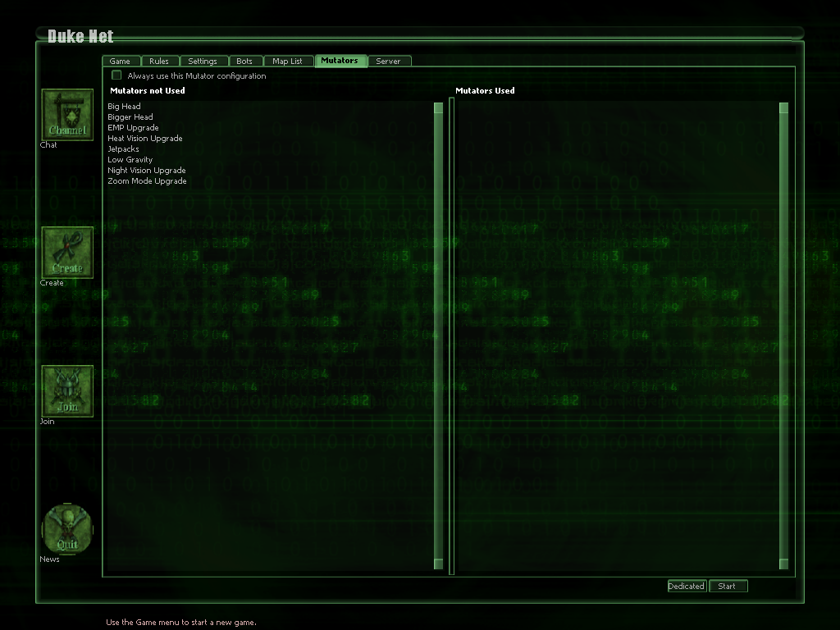The image size is (840, 630).
Task: Select Big Head mutator
Action: (125, 106)
